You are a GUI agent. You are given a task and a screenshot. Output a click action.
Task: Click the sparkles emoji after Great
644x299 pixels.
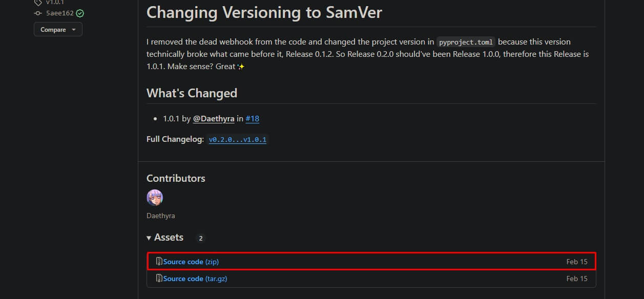(x=241, y=67)
